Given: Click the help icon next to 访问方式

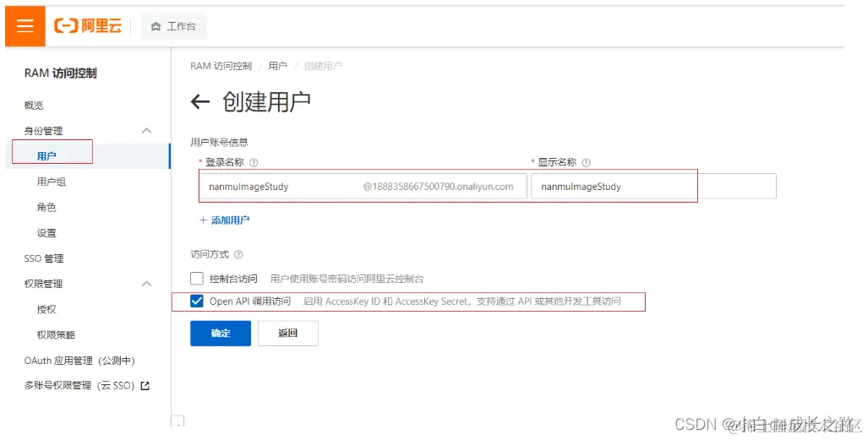Looking at the screenshot, I should click(x=238, y=254).
